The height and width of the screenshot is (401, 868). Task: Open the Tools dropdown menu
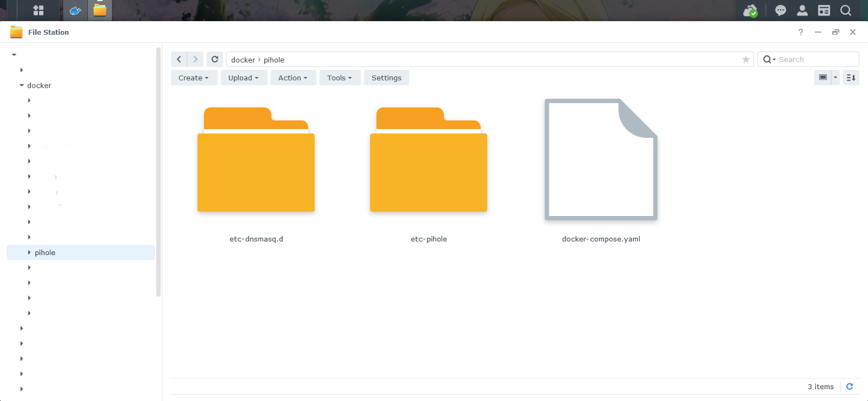pos(340,78)
